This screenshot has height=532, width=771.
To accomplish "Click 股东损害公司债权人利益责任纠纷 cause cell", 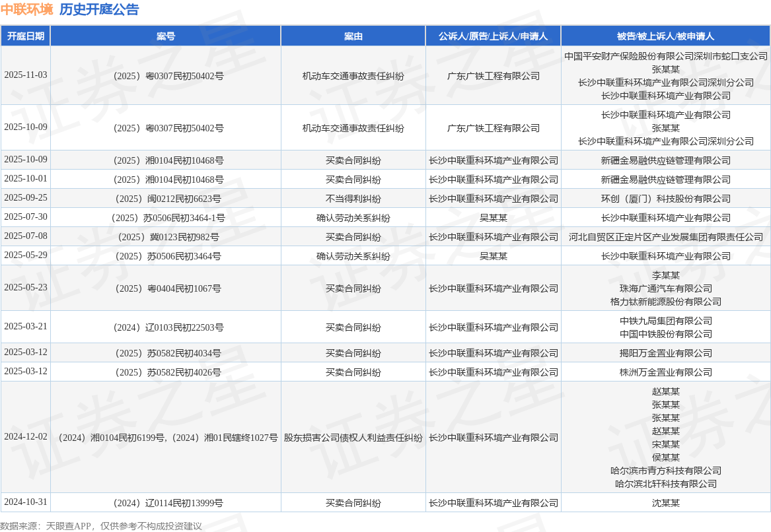I will click(x=353, y=437).
